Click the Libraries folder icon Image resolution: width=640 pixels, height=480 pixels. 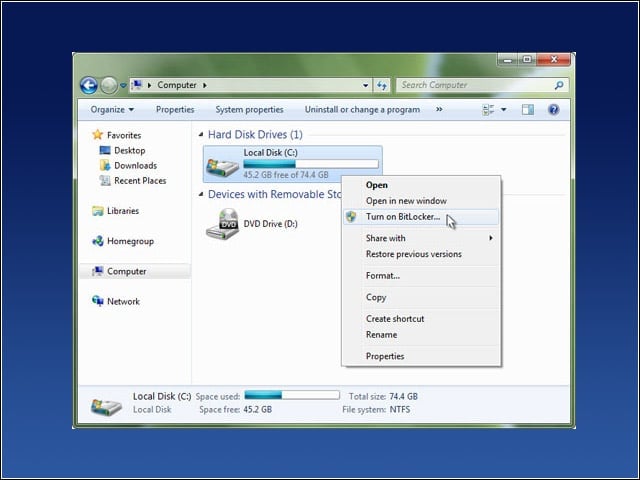(x=98, y=211)
